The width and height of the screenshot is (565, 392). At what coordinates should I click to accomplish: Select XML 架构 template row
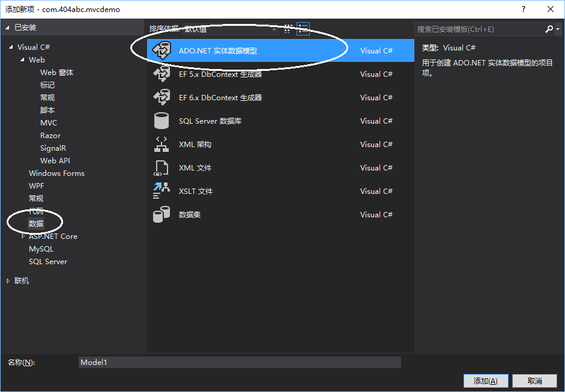[x=280, y=144]
